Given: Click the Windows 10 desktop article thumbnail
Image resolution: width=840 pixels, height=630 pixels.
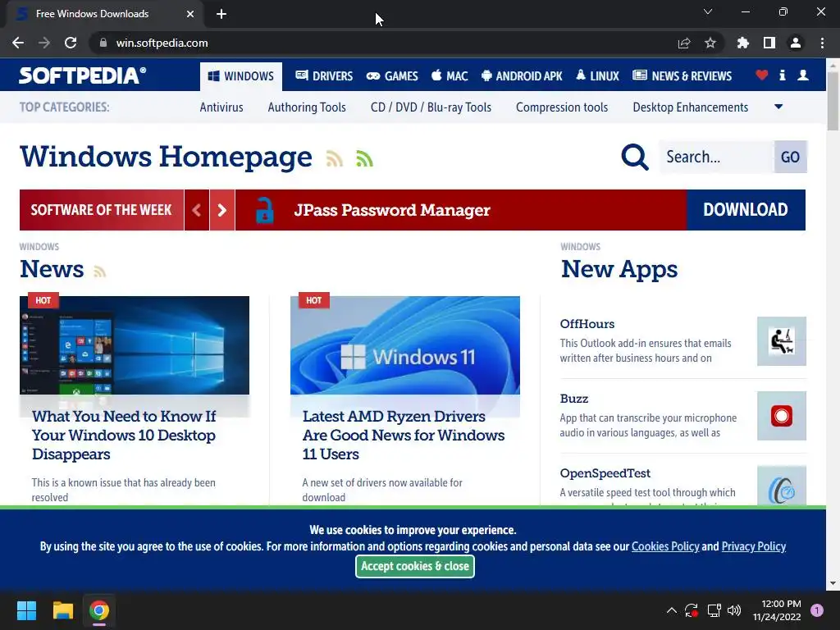Looking at the screenshot, I should [x=135, y=345].
